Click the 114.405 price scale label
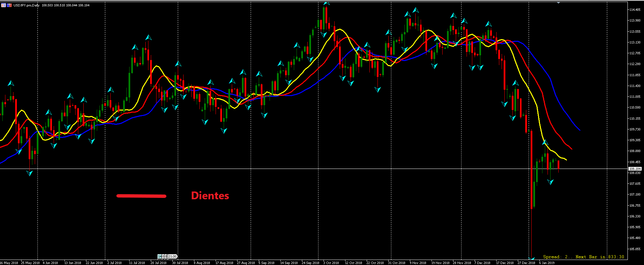644x265 pixels. 635,10
